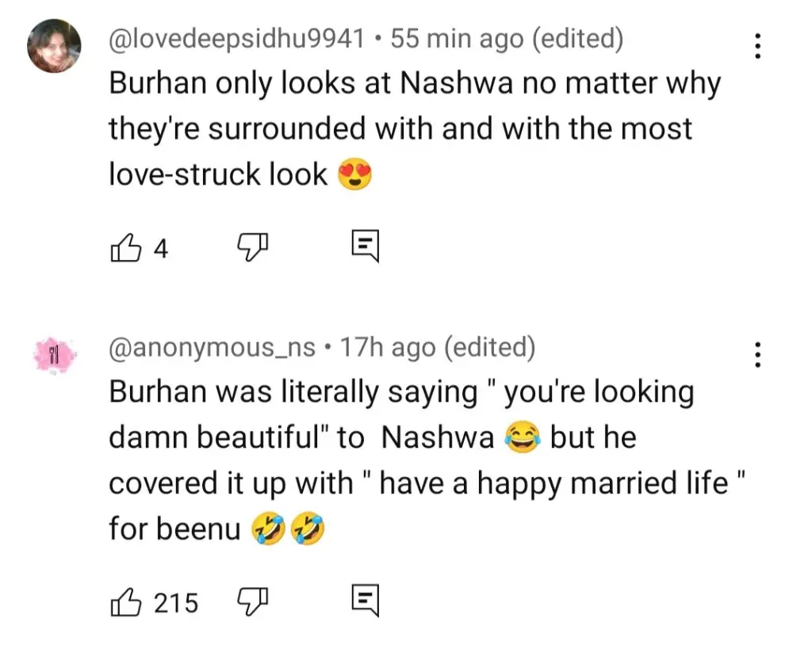Click the "55 min ago (edited)" timestamp
Viewport: 812px width, 649px height.
pos(507,38)
